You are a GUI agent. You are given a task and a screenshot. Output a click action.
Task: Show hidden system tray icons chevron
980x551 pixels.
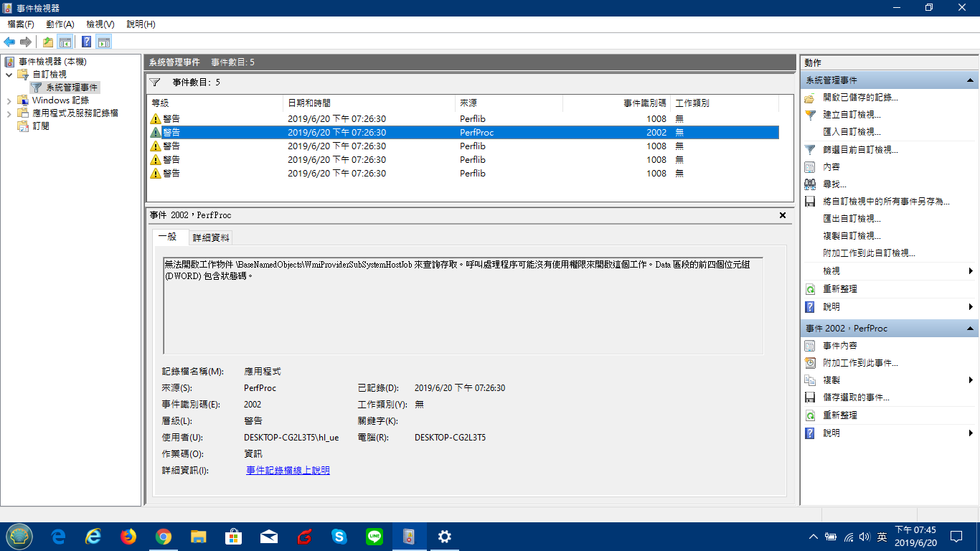[x=813, y=537]
